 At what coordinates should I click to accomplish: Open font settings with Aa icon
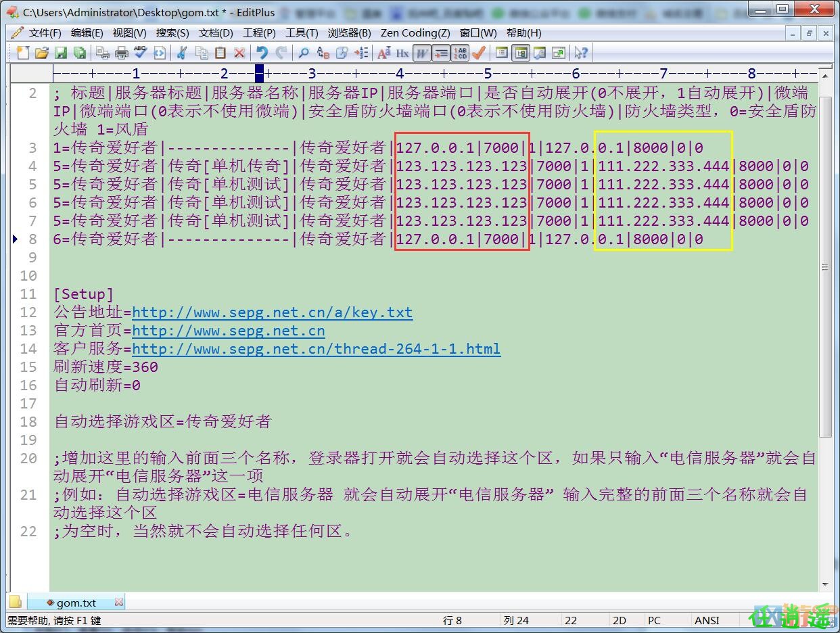[384, 53]
